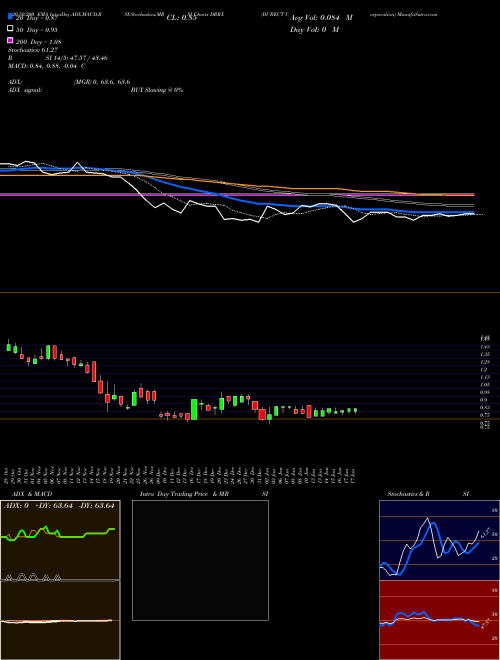Click the 'ADX: 0 +DY: 63.64 -DY: 63.64' header

click(59, 506)
